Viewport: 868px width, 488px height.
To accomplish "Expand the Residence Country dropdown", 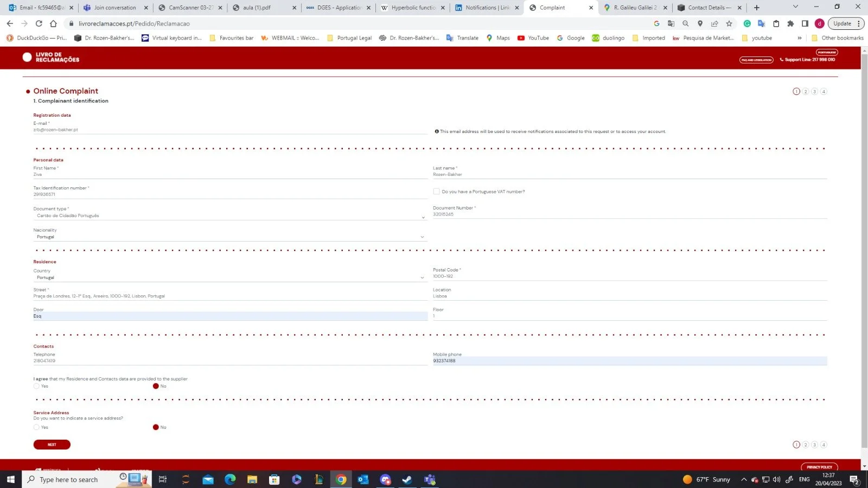I will tap(231, 278).
